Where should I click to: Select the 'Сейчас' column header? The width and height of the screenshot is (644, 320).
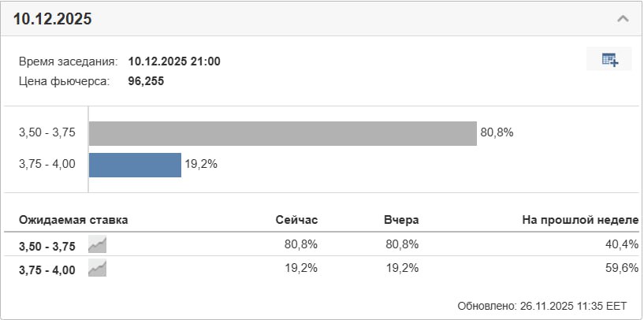tap(296, 220)
